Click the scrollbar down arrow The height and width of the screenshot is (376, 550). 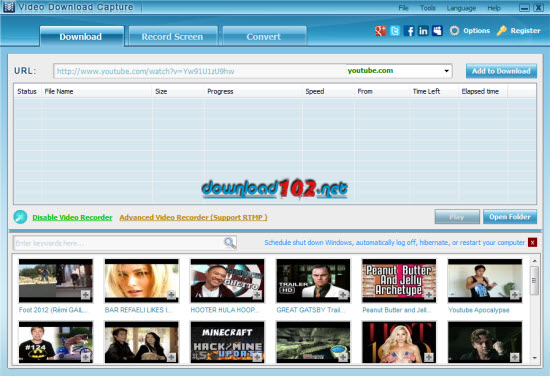click(534, 358)
